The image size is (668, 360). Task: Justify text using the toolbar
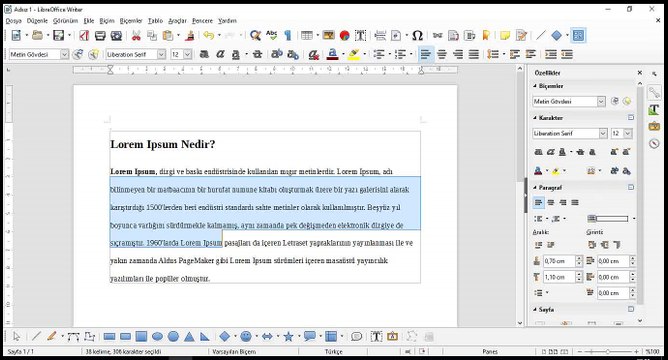(x=474, y=55)
